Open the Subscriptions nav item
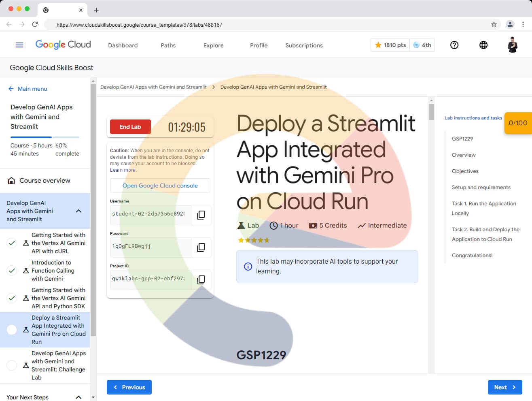Image resolution: width=532 pixels, height=401 pixels. [304, 45]
